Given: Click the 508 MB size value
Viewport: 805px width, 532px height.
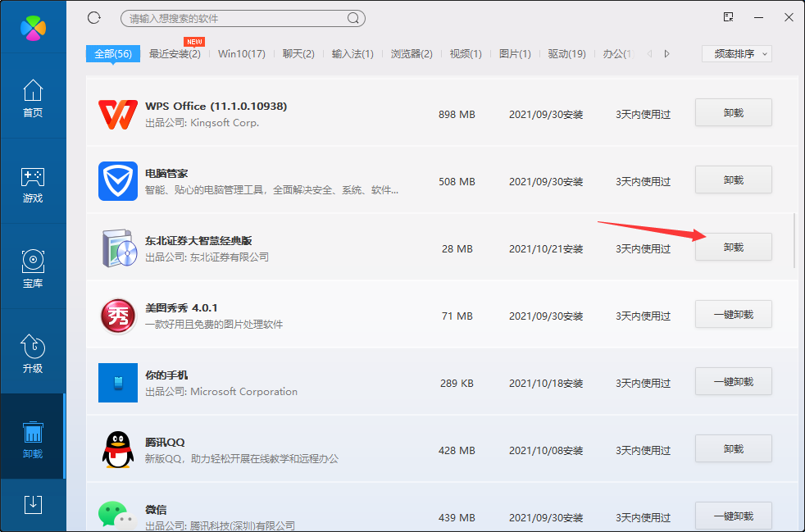Looking at the screenshot, I should point(457,182).
